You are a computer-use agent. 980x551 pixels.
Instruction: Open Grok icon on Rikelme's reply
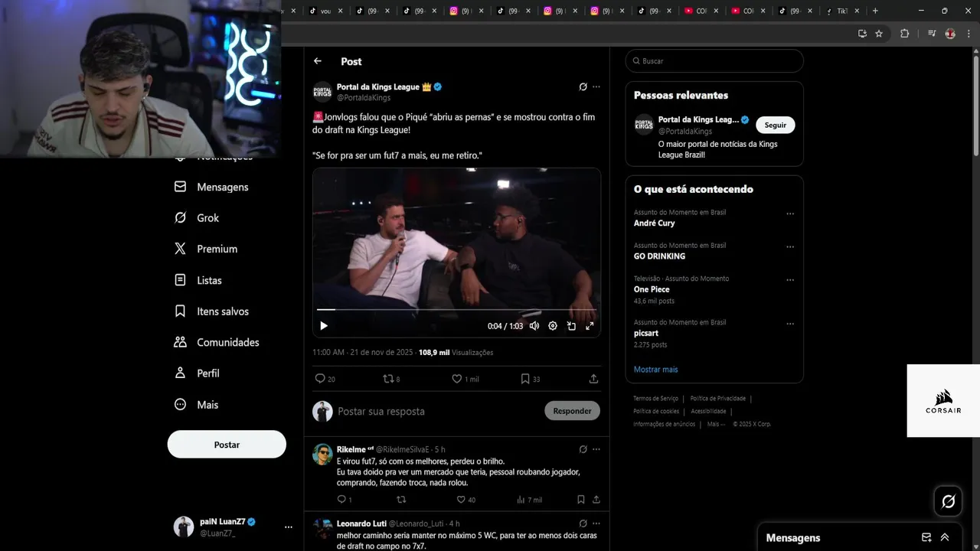[583, 449]
